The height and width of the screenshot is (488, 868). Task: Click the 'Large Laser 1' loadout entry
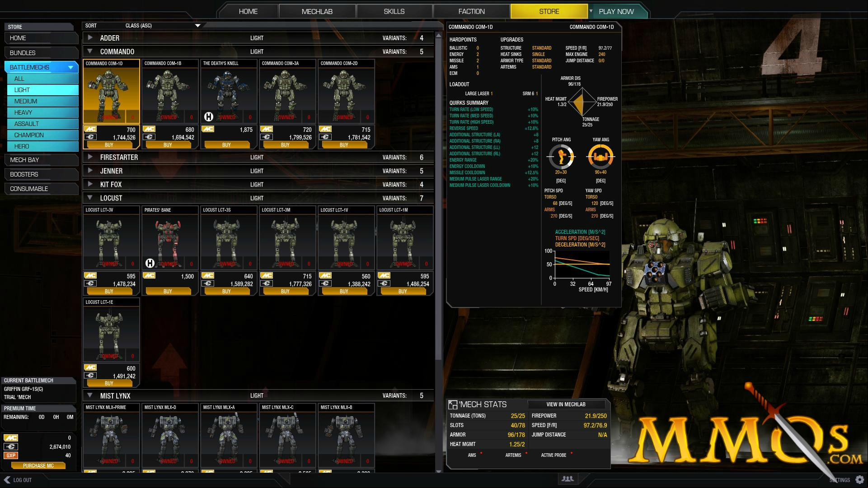(479, 93)
